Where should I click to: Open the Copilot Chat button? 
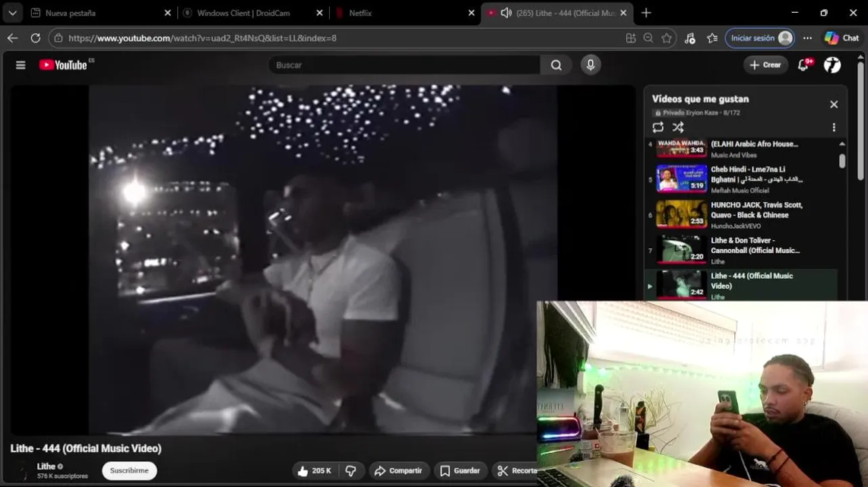(842, 38)
